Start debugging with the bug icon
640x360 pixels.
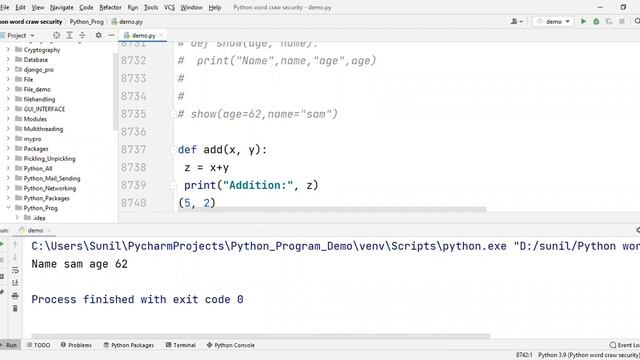pyautogui.click(x=596, y=21)
